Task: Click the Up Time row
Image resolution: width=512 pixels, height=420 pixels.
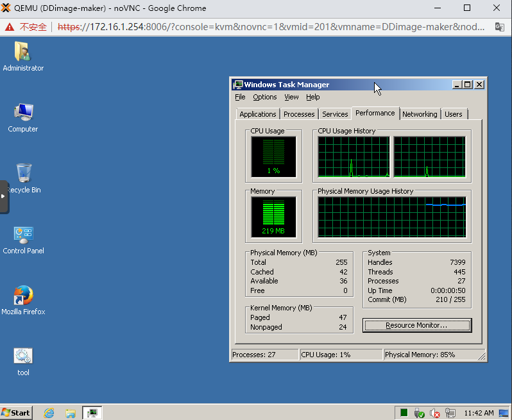Action: pos(416,290)
